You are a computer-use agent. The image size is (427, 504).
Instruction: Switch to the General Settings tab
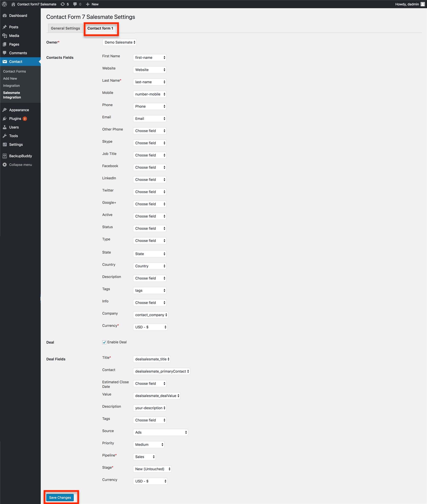(65, 28)
